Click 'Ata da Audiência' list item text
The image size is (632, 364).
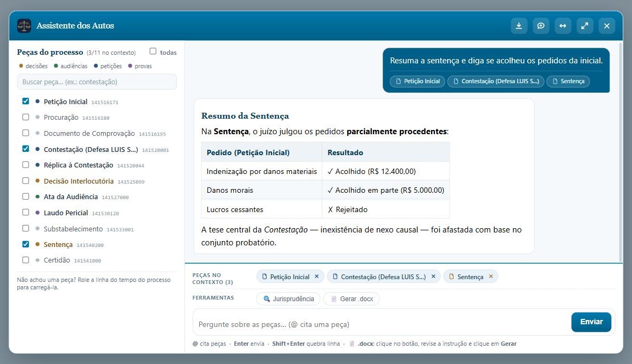(70, 196)
